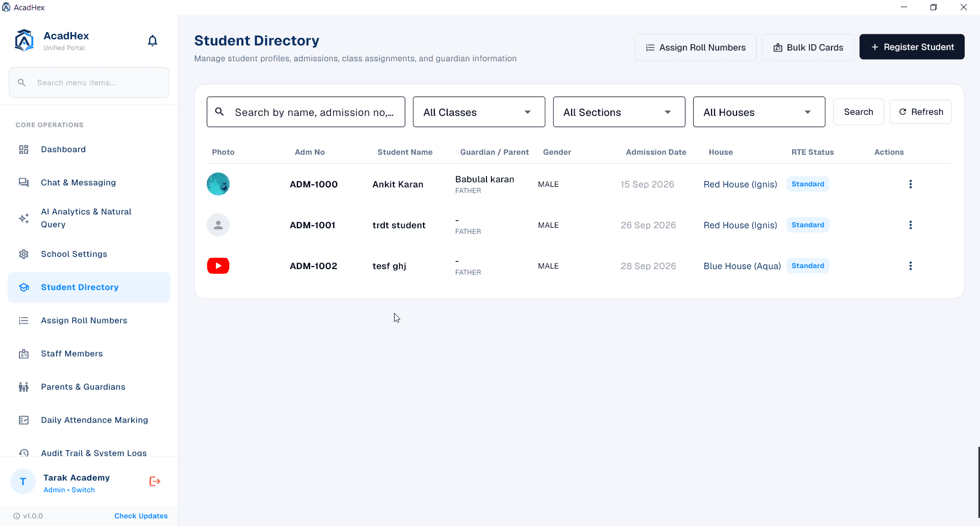The width and height of the screenshot is (980, 526).
Task: Click the Standard badge for ADM-1000
Action: [x=807, y=184]
